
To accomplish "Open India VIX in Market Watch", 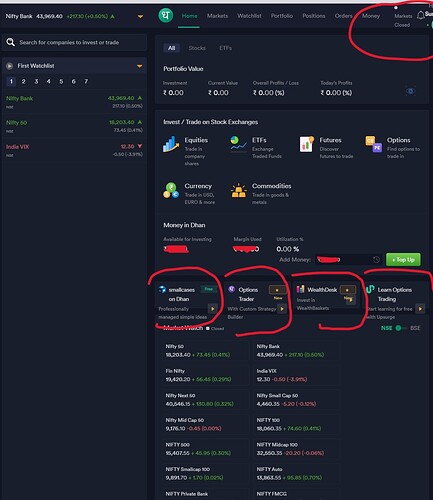I will [296, 375].
